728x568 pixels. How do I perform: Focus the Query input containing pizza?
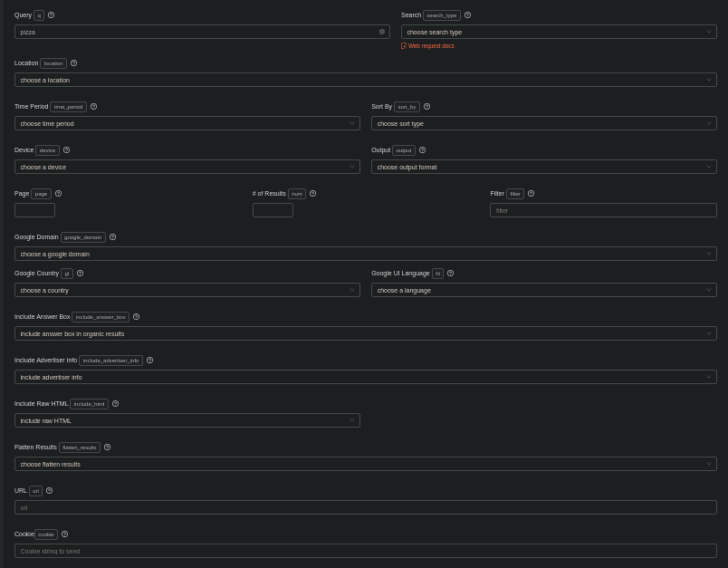pyautogui.click(x=195, y=32)
